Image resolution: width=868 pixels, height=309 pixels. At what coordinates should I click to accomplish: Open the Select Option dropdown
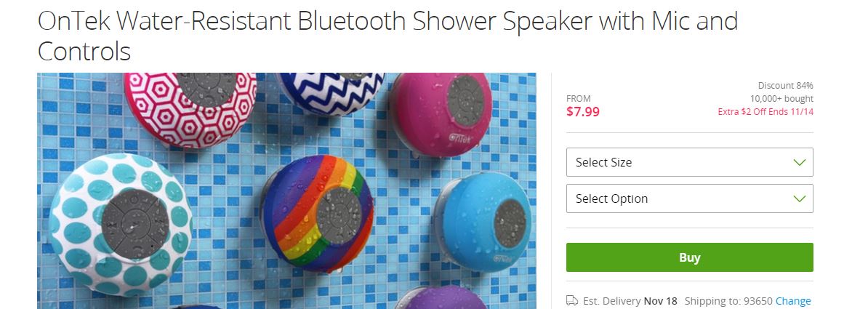point(689,198)
